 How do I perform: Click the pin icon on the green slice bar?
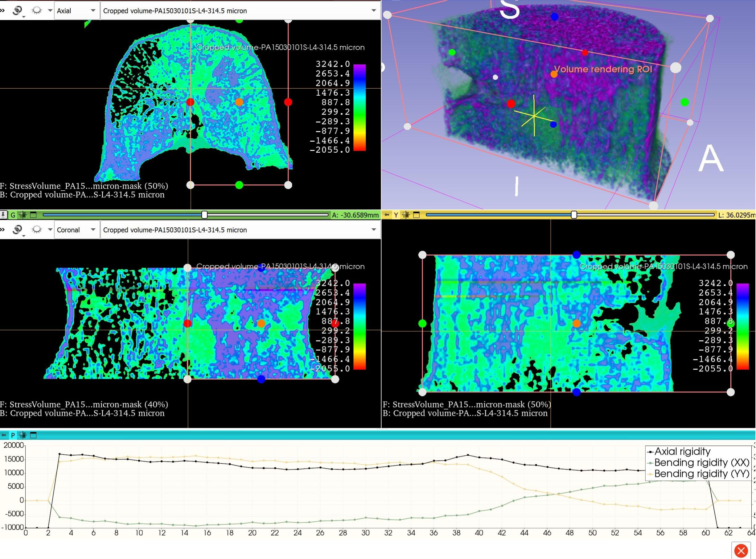[3, 214]
